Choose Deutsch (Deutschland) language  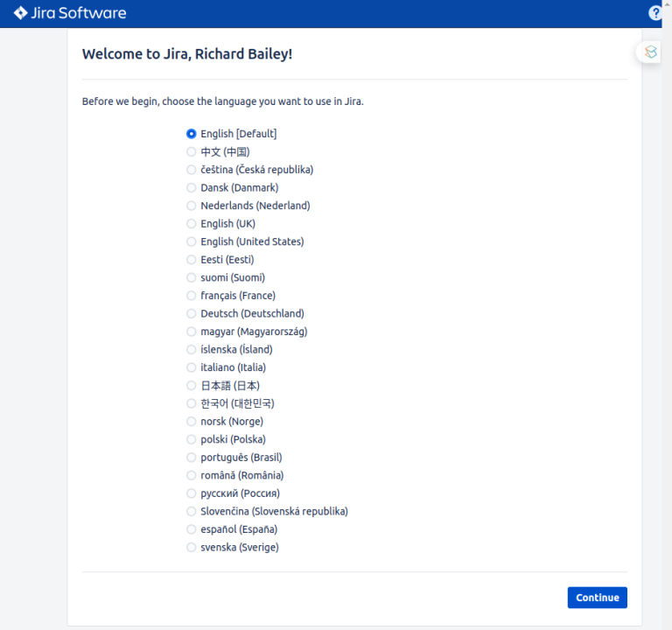tap(191, 314)
